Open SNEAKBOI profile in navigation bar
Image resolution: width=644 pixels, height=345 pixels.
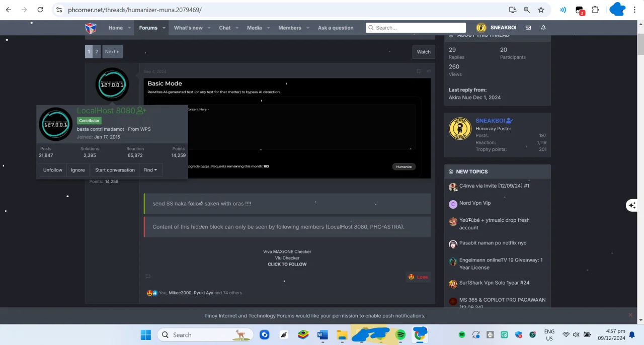tap(496, 28)
